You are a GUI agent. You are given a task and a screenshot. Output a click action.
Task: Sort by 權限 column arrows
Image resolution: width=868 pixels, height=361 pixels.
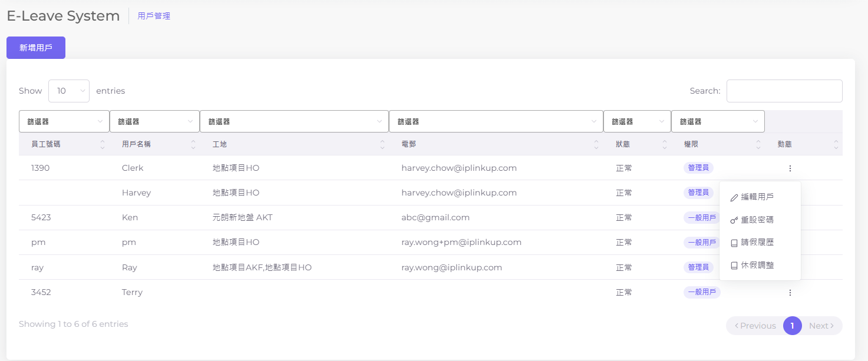pos(758,144)
